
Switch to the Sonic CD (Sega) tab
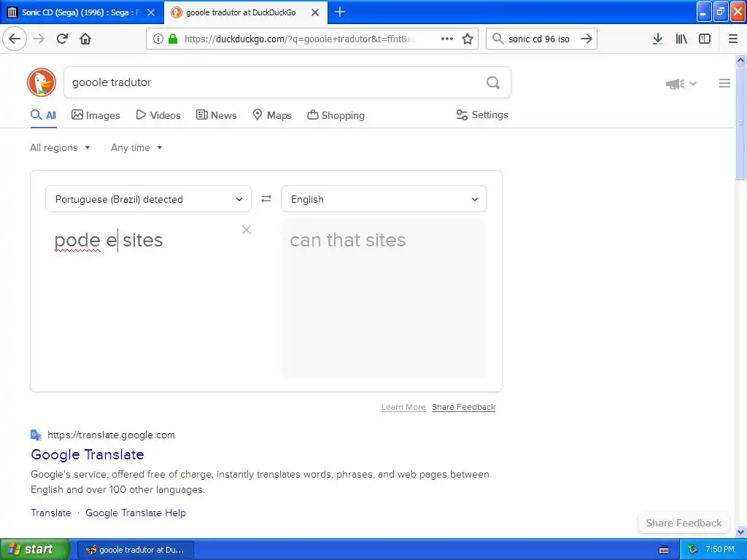(x=82, y=12)
